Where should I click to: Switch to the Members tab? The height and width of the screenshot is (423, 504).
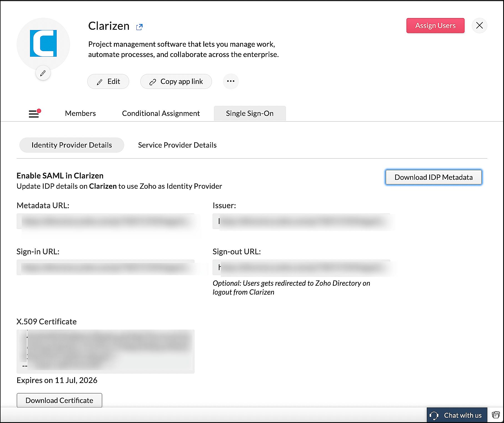(80, 113)
